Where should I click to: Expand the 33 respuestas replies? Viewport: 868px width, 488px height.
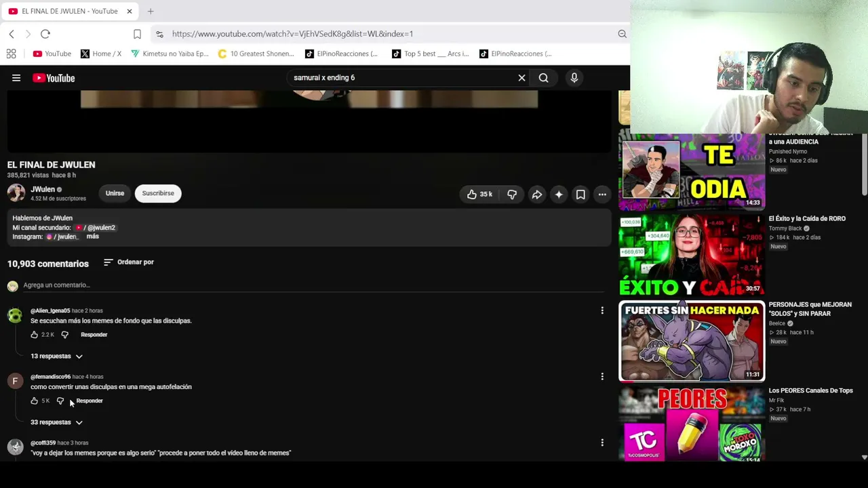pos(56,422)
